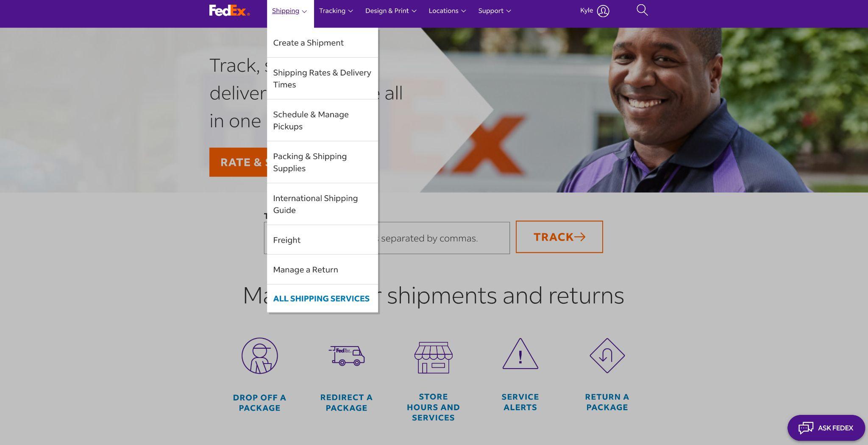The width and height of the screenshot is (868, 445).
Task: Click Kyle's user profile icon
Action: pyautogui.click(x=603, y=11)
